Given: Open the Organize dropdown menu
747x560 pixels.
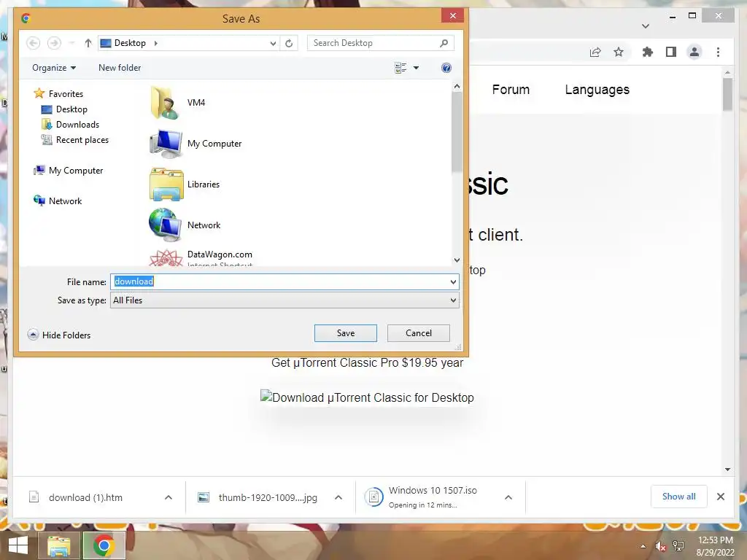Looking at the screenshot, I should click(x=54, y=68).
